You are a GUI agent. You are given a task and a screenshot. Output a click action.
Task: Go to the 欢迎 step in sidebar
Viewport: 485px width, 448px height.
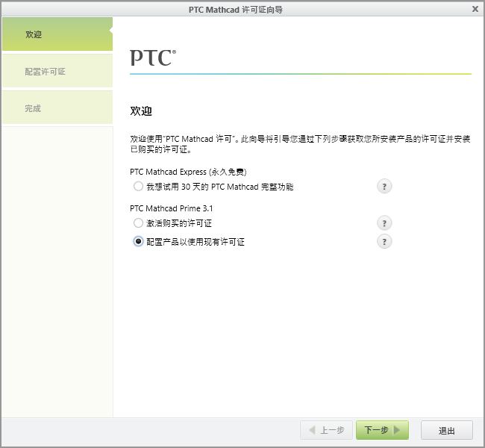point(57,34)
